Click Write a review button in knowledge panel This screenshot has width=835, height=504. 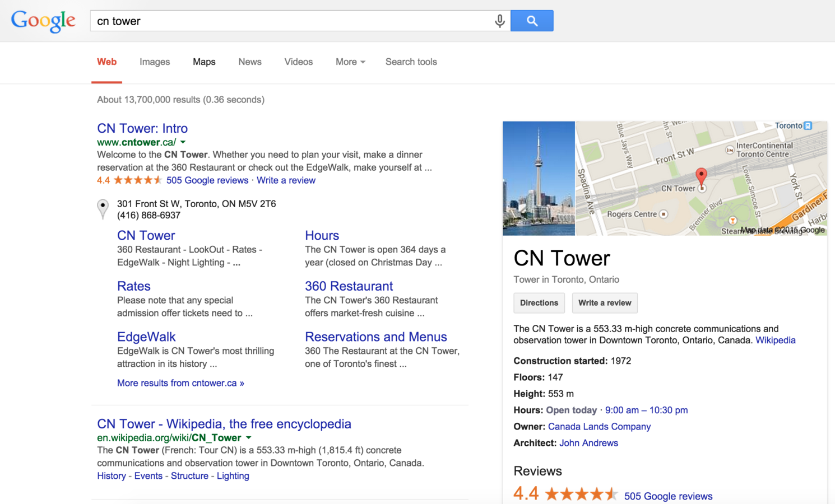605,303
